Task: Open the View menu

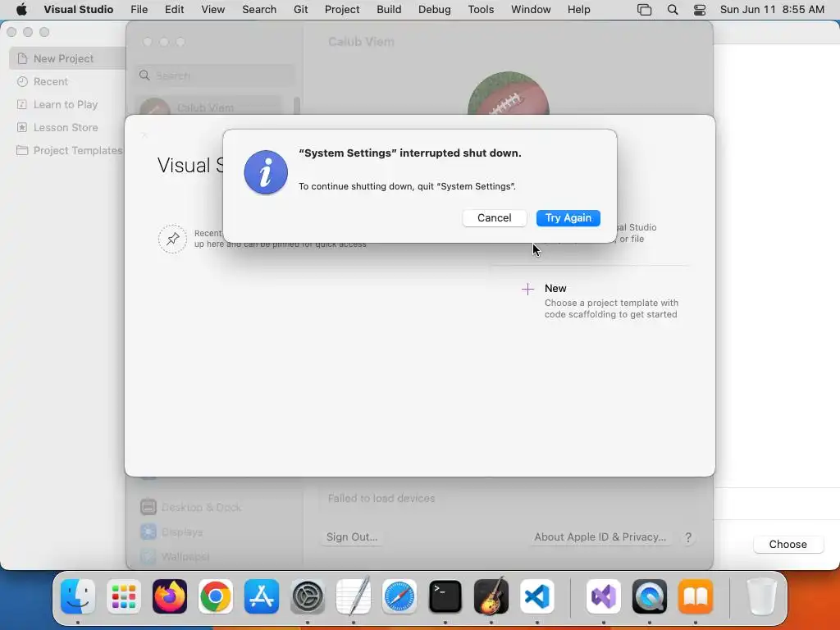Action: click(x=212, y=10)
